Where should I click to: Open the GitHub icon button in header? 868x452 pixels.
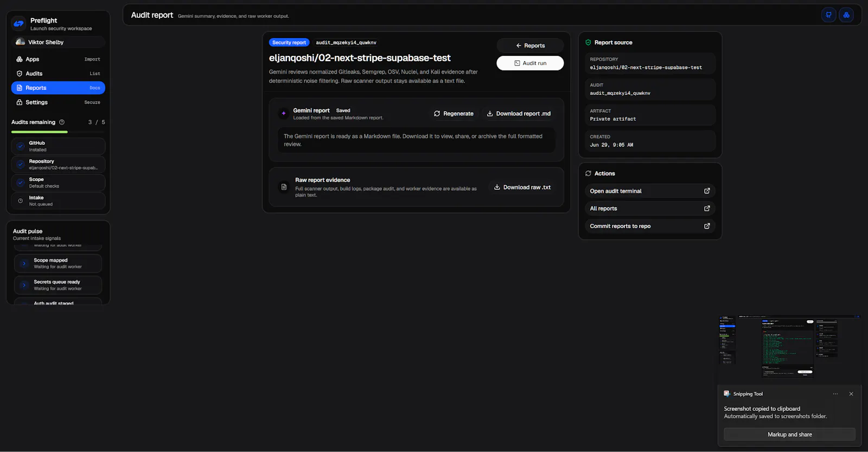(828, 15)
